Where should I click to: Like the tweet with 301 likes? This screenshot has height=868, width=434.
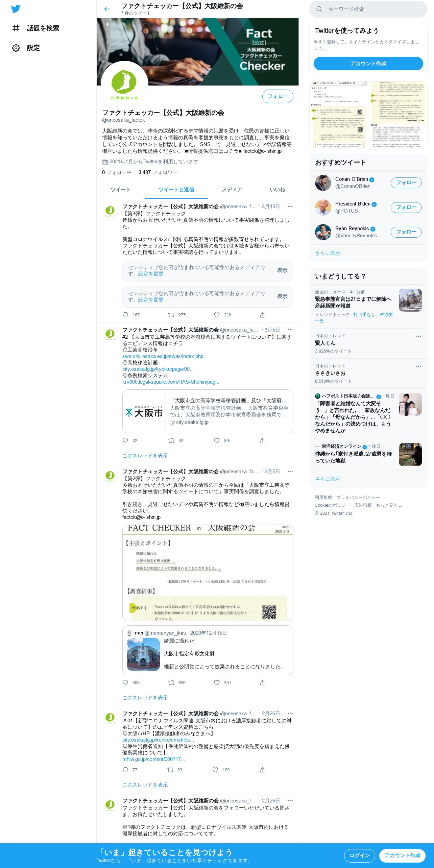click(x=217, y=683)
